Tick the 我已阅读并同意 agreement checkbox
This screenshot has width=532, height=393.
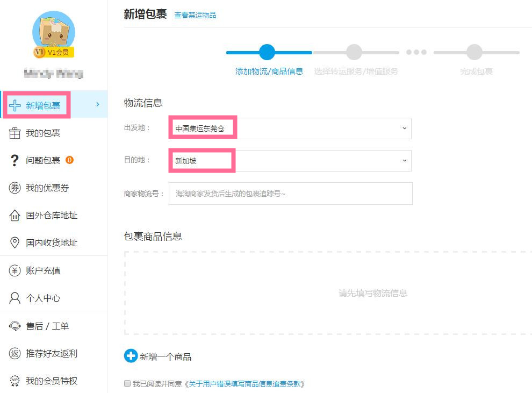pyautogui.click(x=127, y=384)
